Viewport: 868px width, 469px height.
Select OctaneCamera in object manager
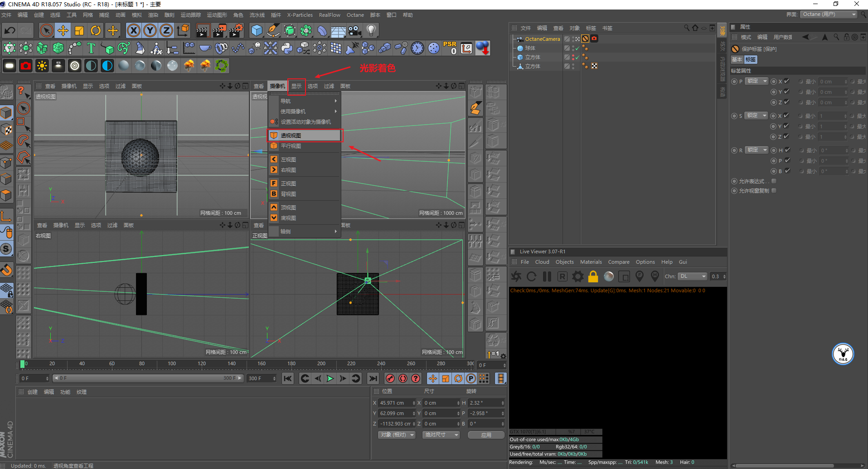[x=542, y=39]
